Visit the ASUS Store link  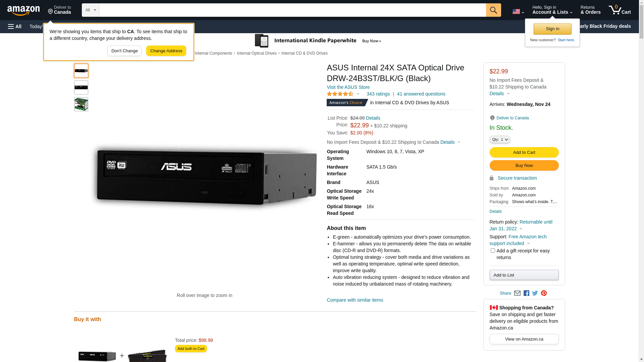[348, 87]
